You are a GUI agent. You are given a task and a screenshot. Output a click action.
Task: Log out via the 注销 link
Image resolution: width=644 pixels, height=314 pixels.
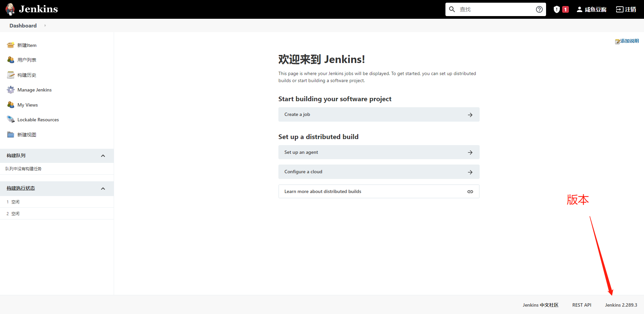631,9
